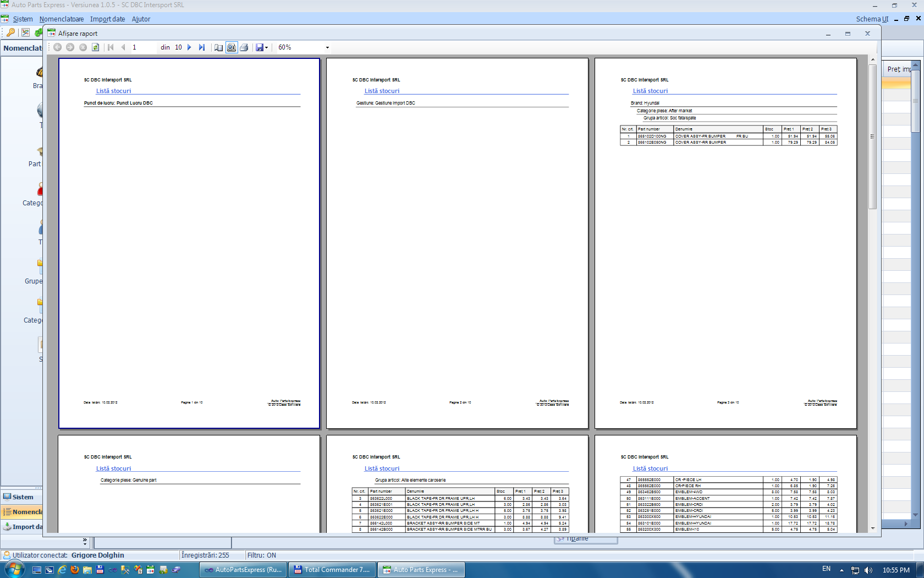Open the Nomenclatoare menu

coord(62,19)
